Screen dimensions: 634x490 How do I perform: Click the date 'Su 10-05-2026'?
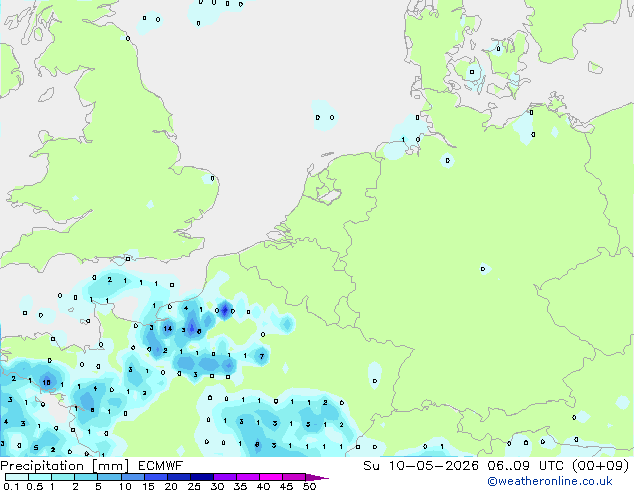tap(421, 466)
